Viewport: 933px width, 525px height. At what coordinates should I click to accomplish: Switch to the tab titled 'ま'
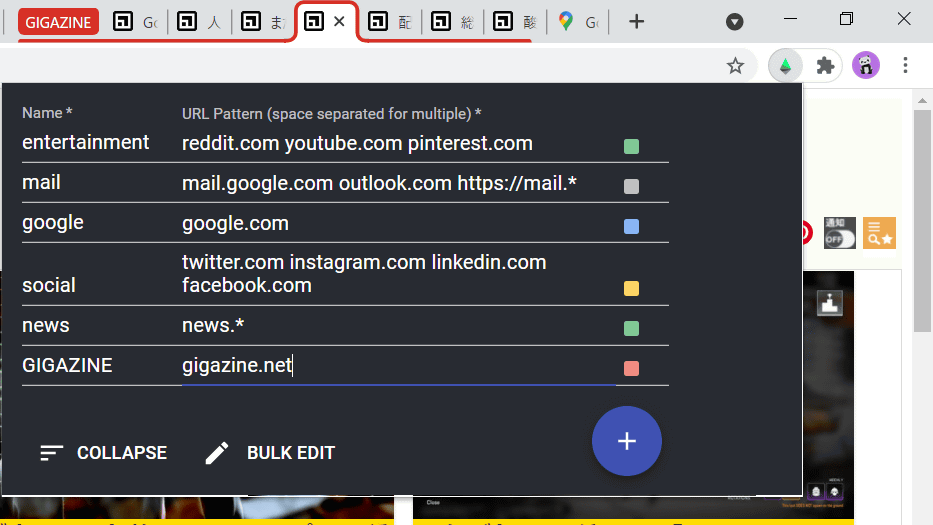pyautogui.click(x=264, y=23)
